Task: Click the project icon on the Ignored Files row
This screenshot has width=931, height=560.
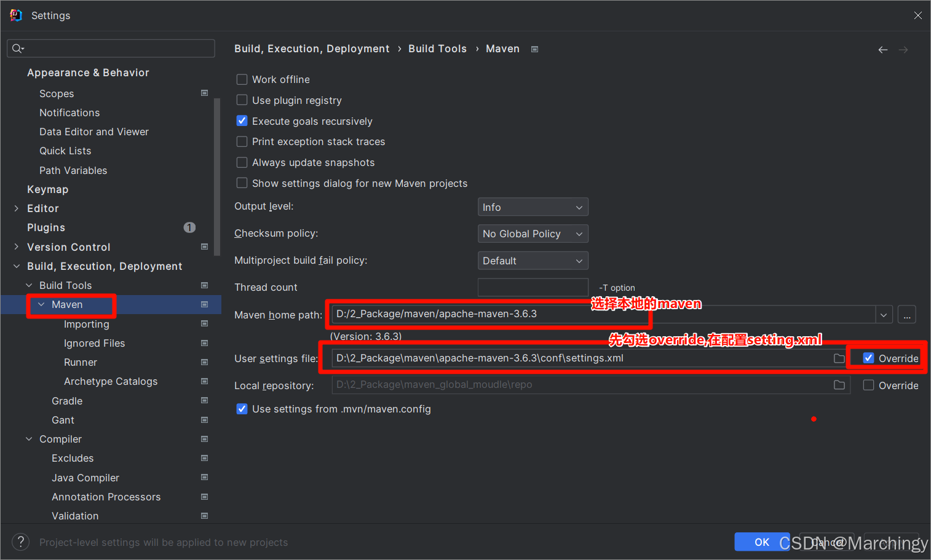Action: 205,343
